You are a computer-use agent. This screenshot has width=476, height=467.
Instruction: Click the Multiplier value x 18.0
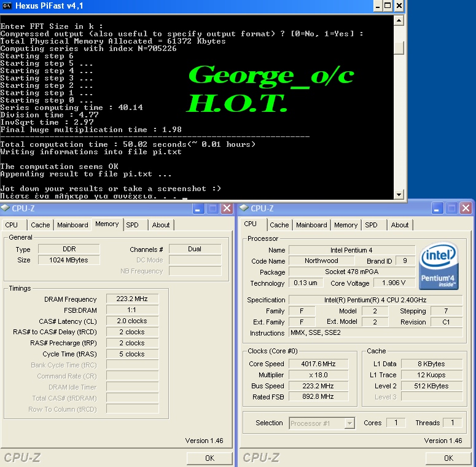pyautogui.click(x=318, y=375)
